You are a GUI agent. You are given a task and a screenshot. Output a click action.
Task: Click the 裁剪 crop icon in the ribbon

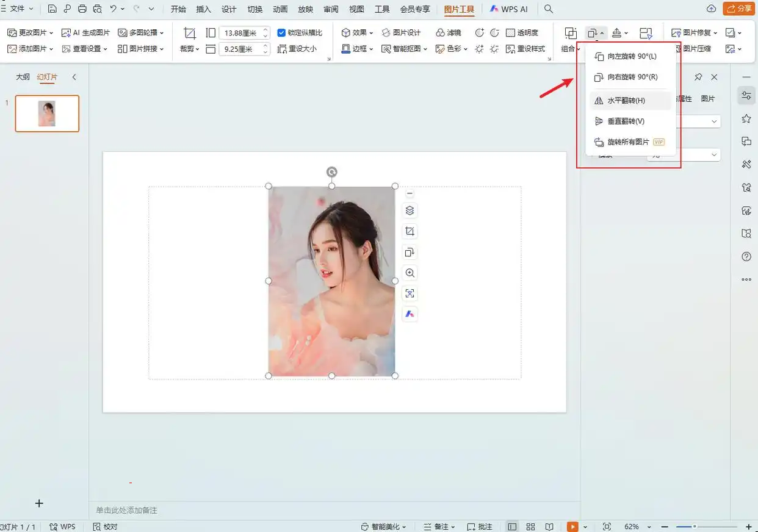pyautogui.click(x=190, y=33)
